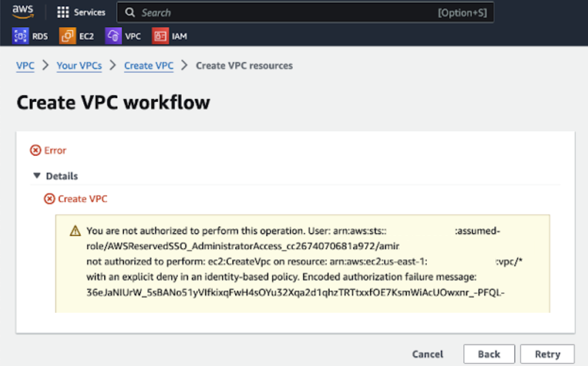
Task: Go to Create VPC breadcrumb link
Action: 149,66
